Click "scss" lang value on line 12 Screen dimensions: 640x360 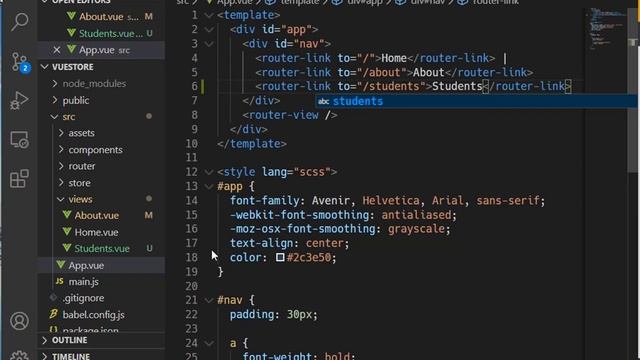[311, 172]
